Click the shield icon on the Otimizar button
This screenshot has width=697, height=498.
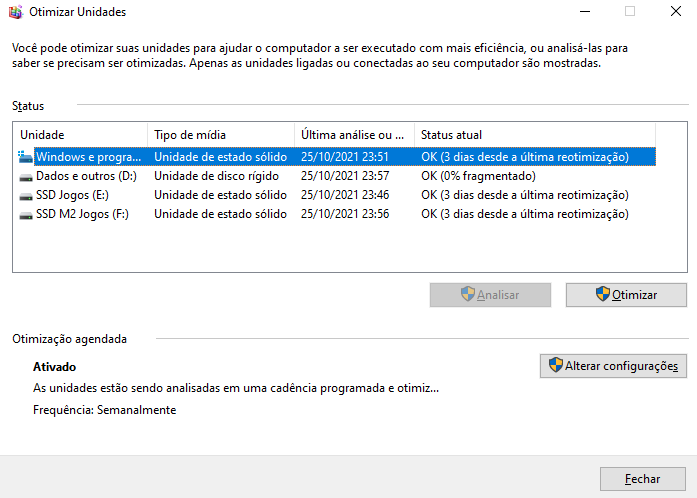click(x=602, y=294)
